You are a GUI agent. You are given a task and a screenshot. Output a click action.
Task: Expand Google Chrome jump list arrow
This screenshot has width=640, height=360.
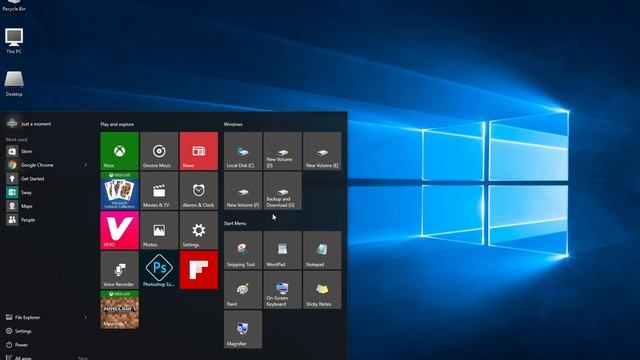pyautogui.click(x=85, y=165)
